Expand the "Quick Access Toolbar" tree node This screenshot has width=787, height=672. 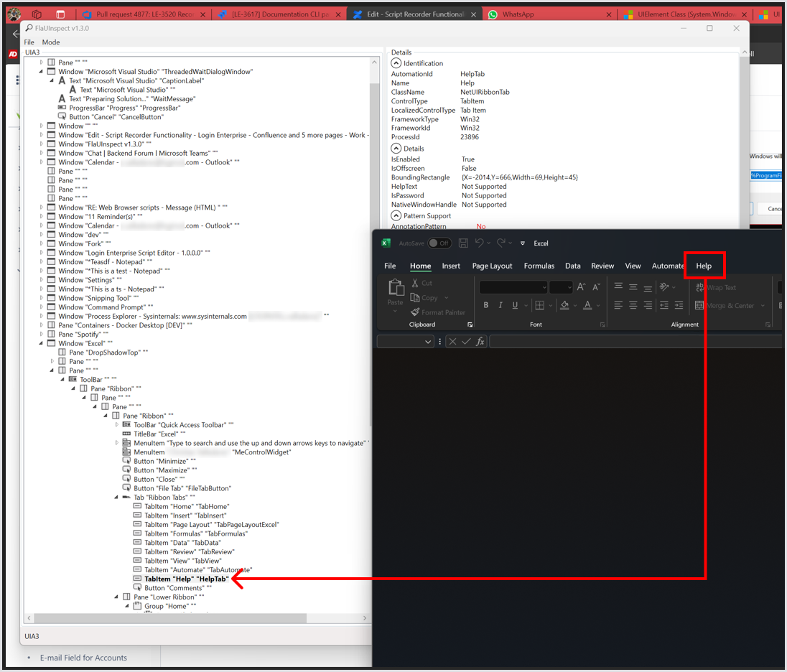pyautogui.click(x=117, y=425)
